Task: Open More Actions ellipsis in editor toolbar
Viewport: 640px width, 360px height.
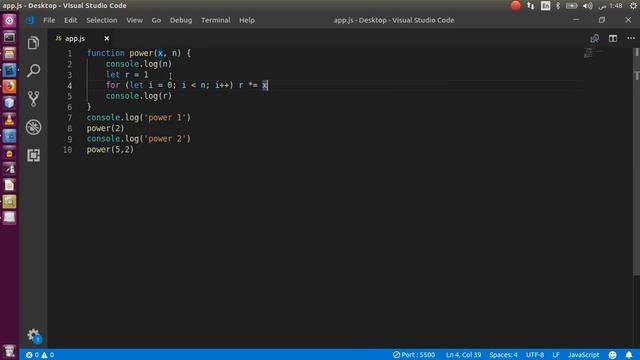Action: click(631, 38)
